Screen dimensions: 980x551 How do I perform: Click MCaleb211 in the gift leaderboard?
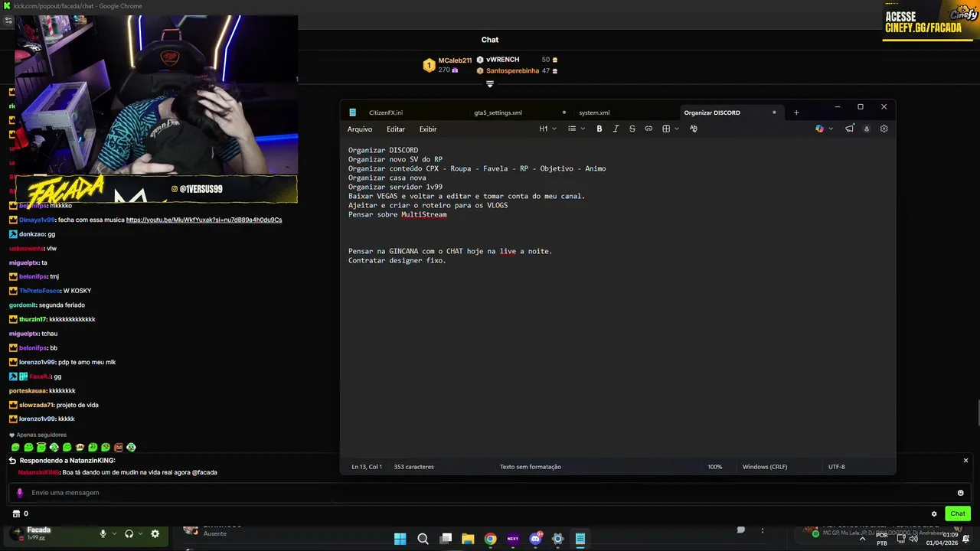click(455, 60)
